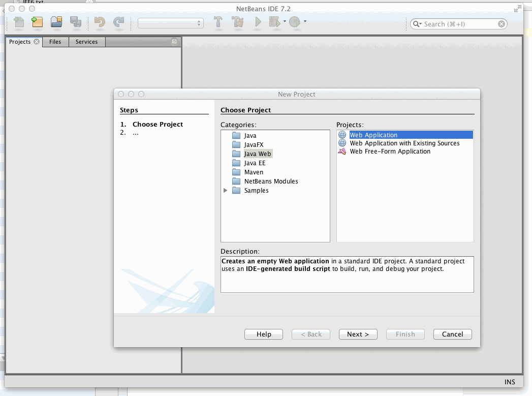Image resolution: width=532 pixels, height=396 pixels.
Task: Click the Open Project toolbar icon
Action: point(56,22)
